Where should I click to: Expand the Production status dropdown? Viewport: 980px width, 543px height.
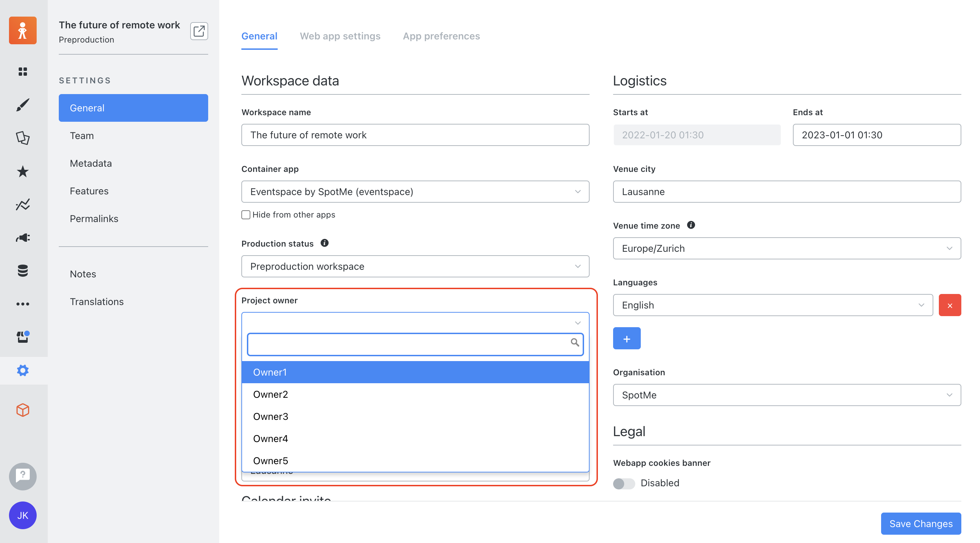click(x=415, y=266)
